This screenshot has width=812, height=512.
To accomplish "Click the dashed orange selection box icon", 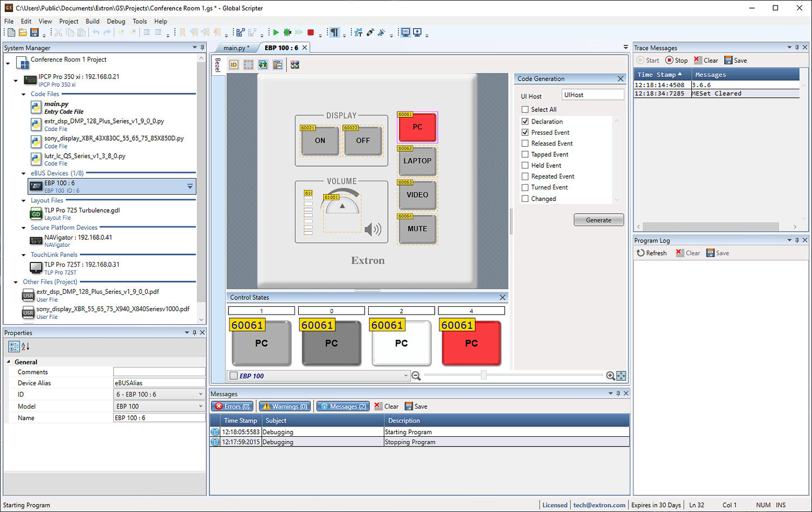I will (x=248, y=65).
